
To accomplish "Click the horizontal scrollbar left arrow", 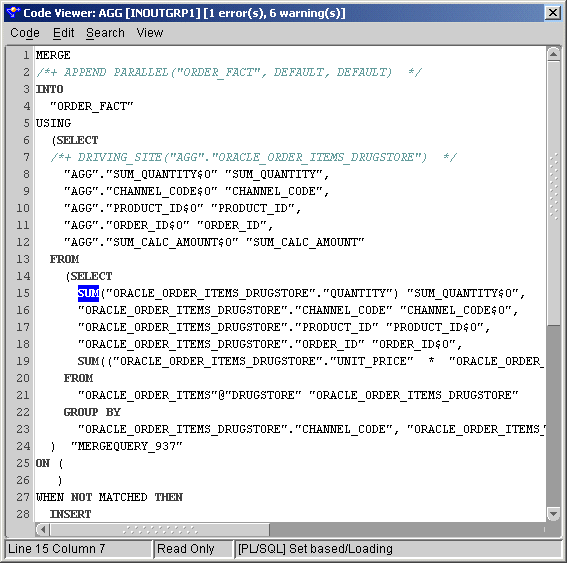I will coord(43,529).
